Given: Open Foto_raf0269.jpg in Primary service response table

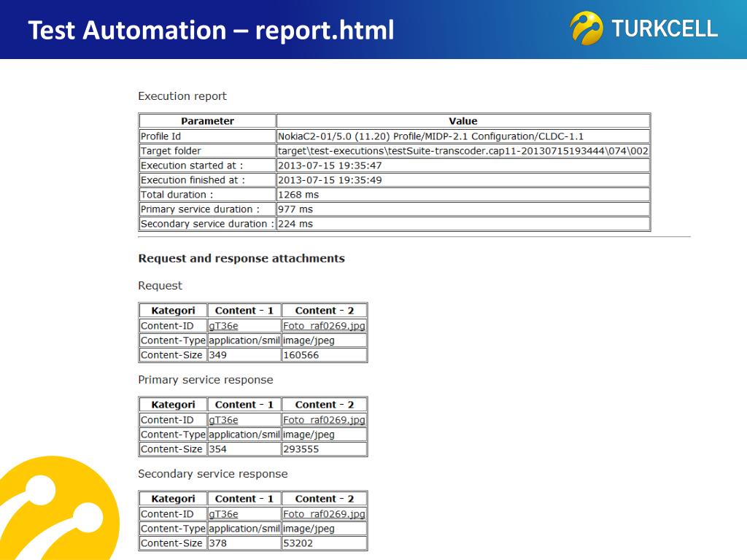Looking at the screenshot, I should pos(324,420).
